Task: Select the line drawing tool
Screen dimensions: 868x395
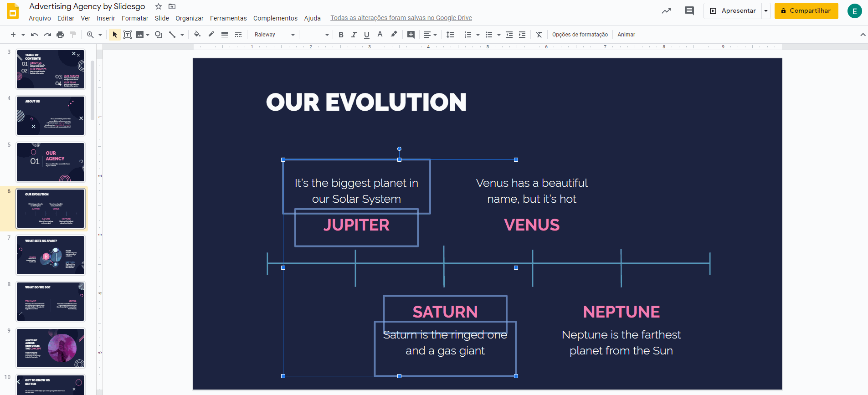Action: (x=172, y=35)
